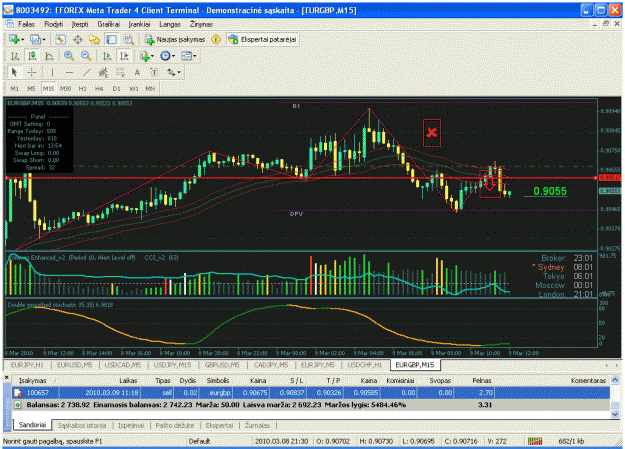Select the M1 timeframe button
625x449 pixels.
click(x=14, y=89)
